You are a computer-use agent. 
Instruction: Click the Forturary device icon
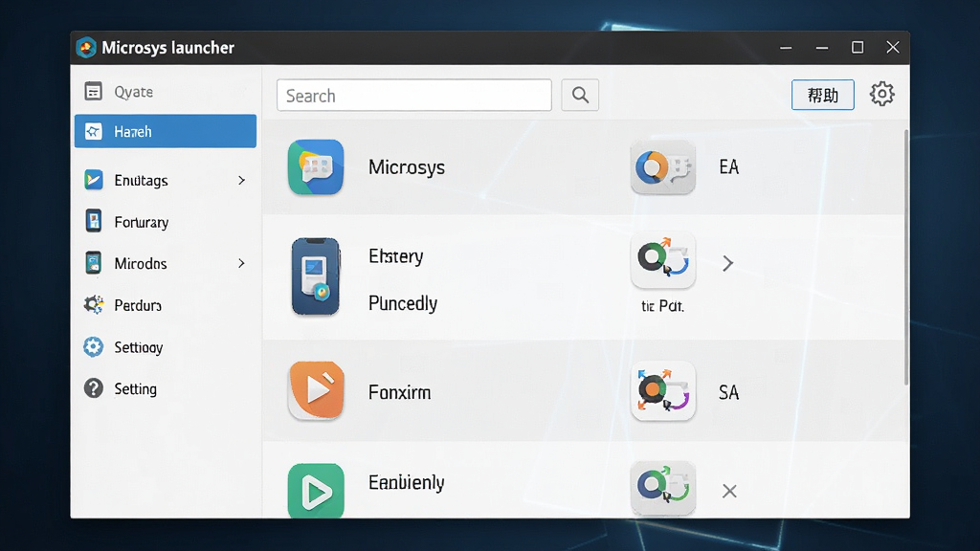point(93,221)
